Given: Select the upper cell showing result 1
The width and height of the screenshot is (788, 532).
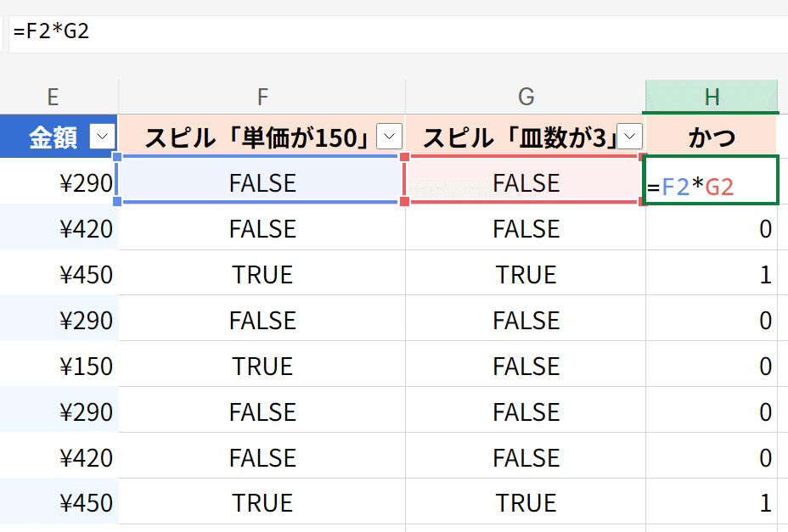Looking at the screenshot, I should coord(712,272).
